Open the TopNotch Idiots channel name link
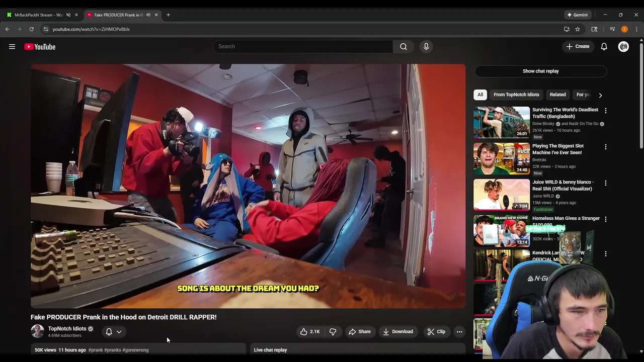644x362 pixels. 67,329
